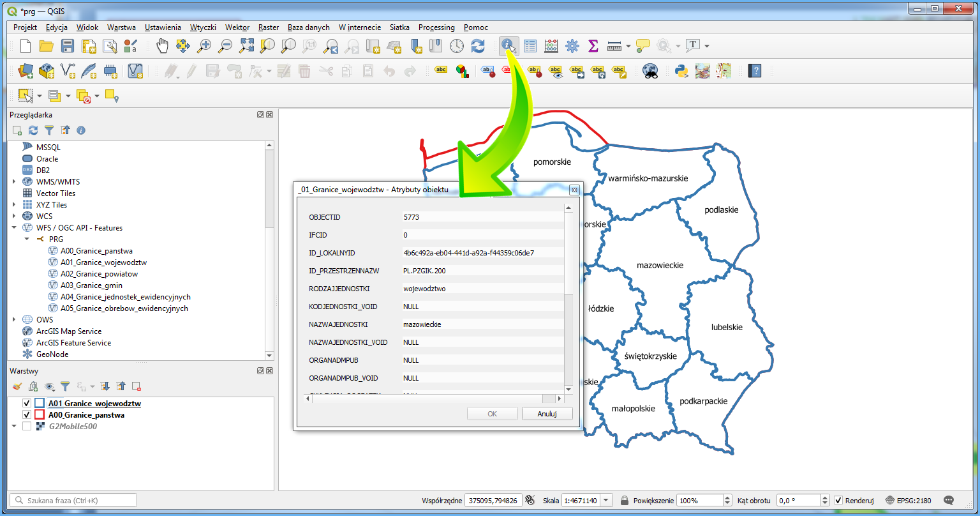Select the Pan Map hand tool
980x516 pixels.
point(163,46)
